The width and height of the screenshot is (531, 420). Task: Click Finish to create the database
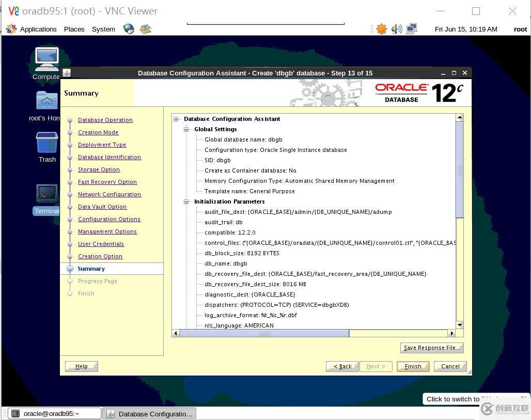click(x=413, y=366)
